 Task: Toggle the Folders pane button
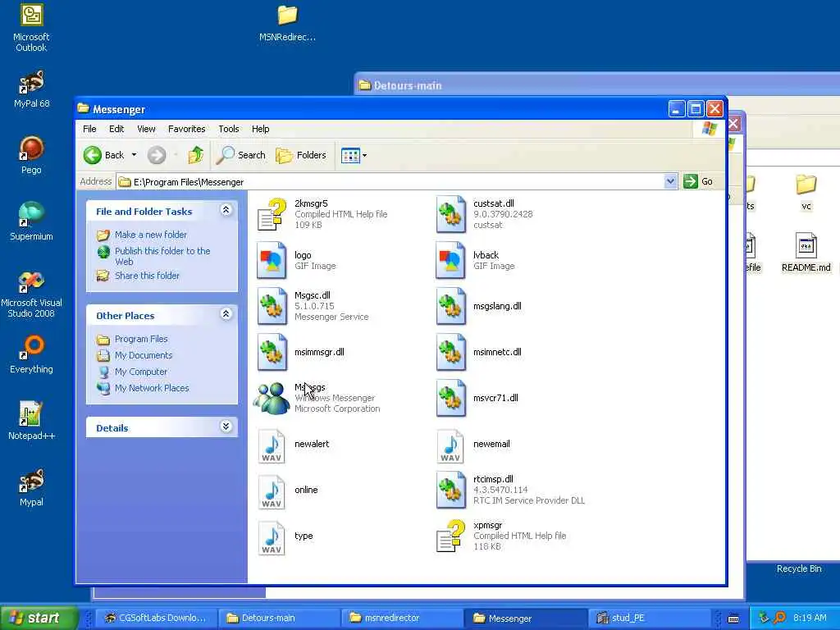[x=301, y=155]
